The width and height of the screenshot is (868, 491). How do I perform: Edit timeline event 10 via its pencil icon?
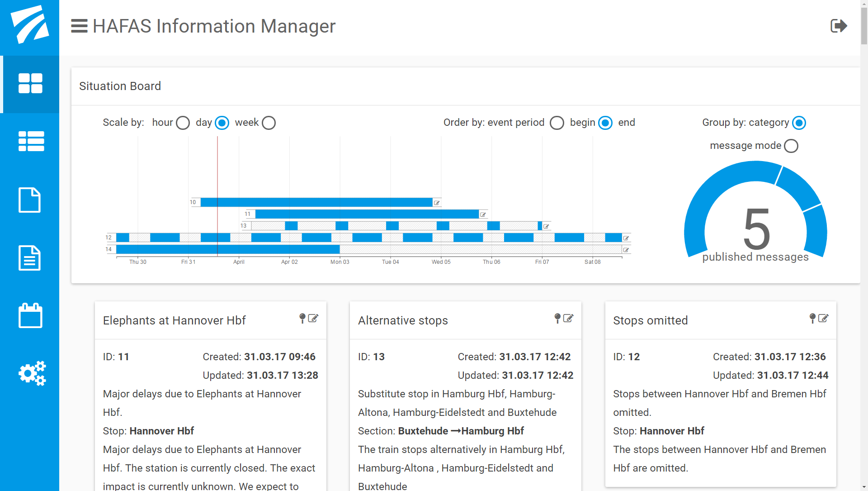click(x=436, y=202)
